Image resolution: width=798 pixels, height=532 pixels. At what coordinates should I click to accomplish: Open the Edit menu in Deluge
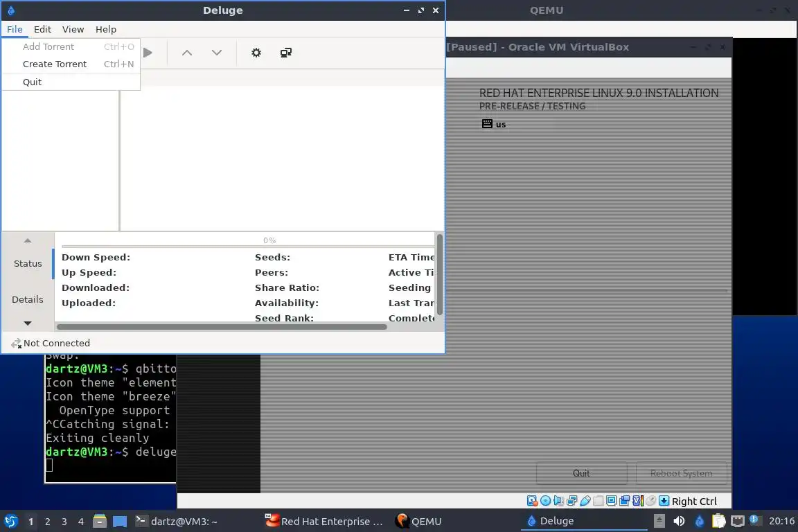coord(42,30)
